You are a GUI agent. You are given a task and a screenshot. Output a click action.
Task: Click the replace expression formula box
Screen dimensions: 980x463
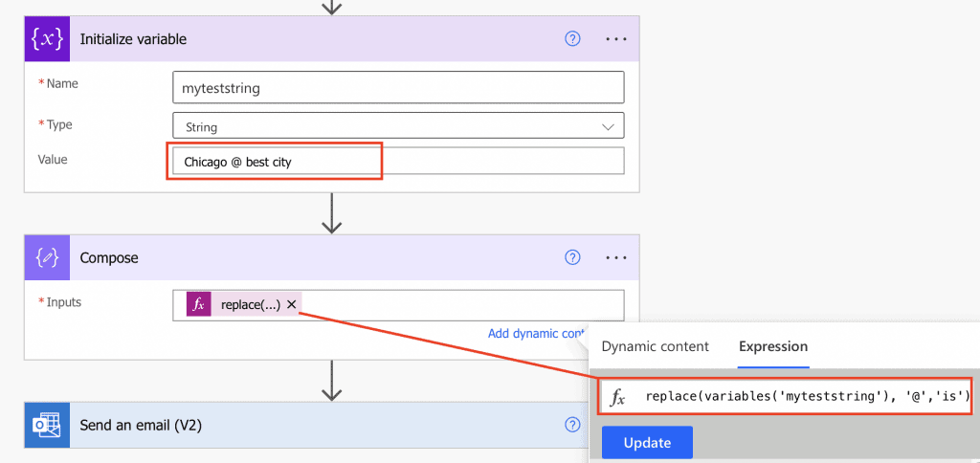pyautogui.click(x=785, y=397)
